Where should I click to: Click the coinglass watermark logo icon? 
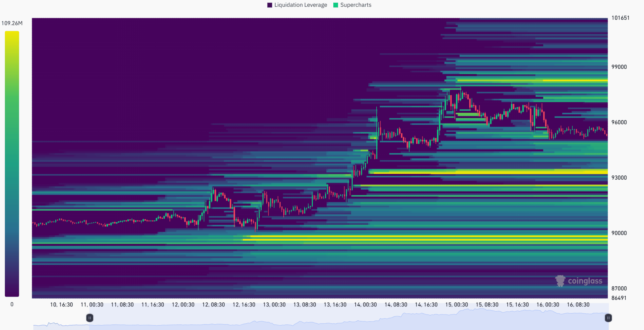click(560, 281)
